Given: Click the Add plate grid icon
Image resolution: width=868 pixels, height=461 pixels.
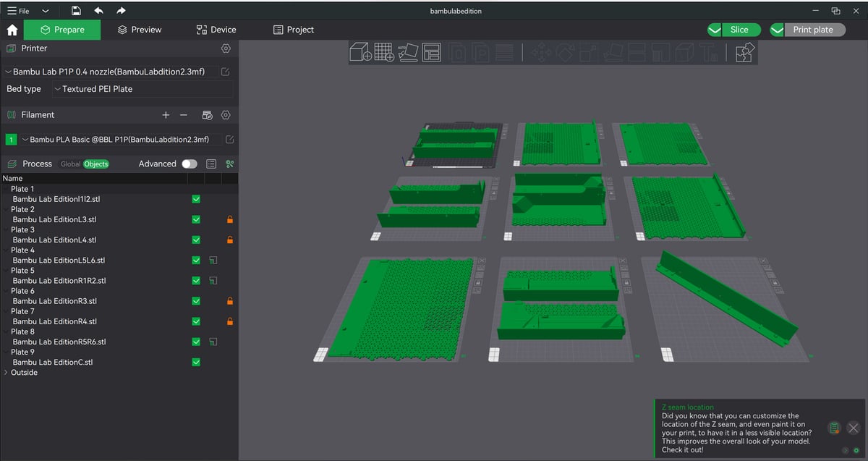Looking at the screenshot, I should [384, 52].
